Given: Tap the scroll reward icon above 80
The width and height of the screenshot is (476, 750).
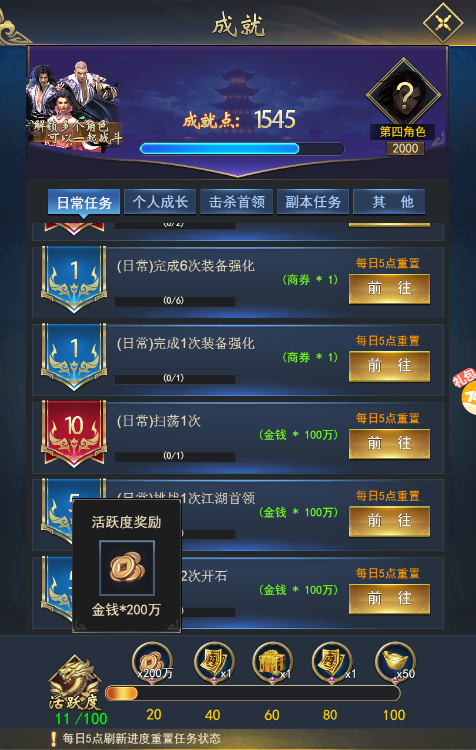Looking at the screenshot, I should coord(332,662).
